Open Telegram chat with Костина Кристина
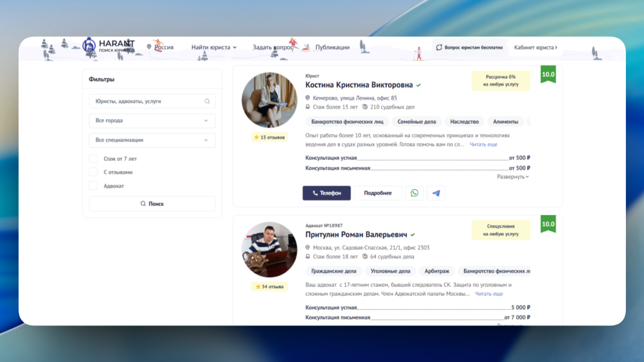 [436, 193]
